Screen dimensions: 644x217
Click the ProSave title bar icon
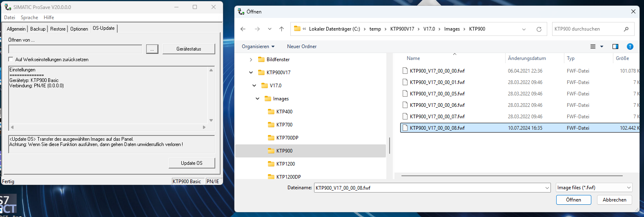pyautogui.click(x=8, y=7)
